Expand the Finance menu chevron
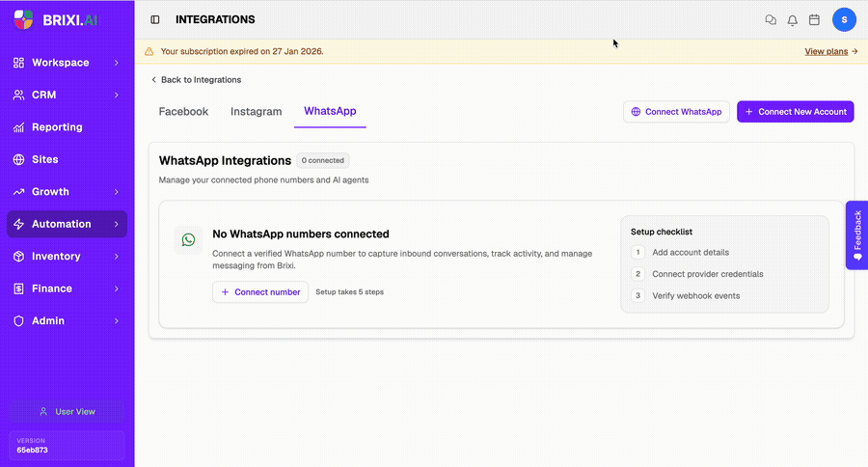This screenshot has width=868, height=467. tap(117, 288)
